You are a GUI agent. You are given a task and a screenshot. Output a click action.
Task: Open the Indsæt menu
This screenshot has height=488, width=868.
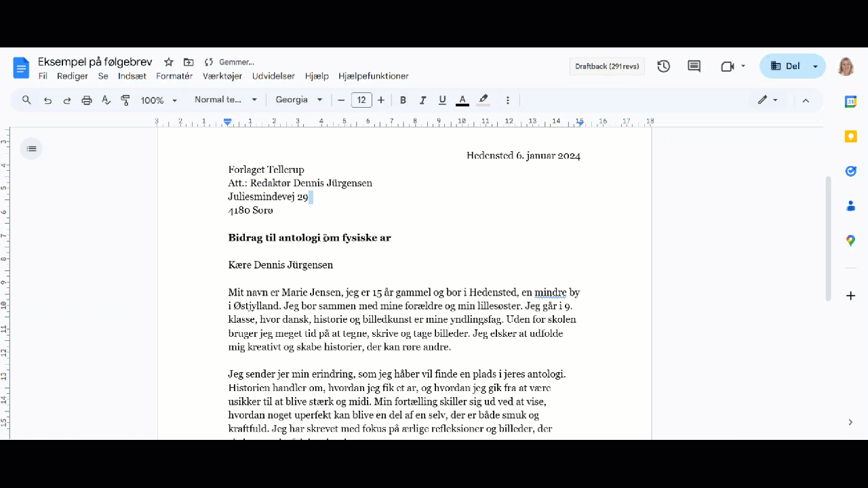click(132, 76)
